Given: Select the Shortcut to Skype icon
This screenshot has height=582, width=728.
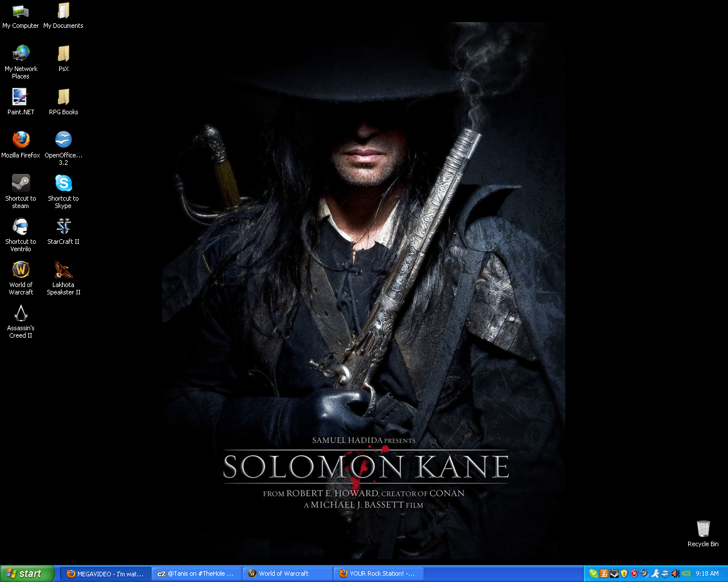Looking at the screenshot, I should (63, 192).
